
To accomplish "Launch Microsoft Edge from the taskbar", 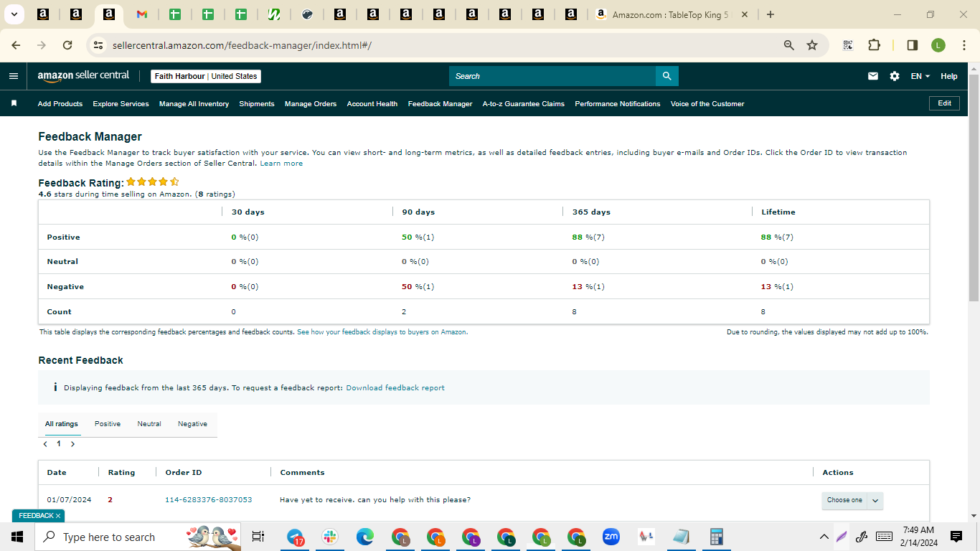I will point(365,537).
